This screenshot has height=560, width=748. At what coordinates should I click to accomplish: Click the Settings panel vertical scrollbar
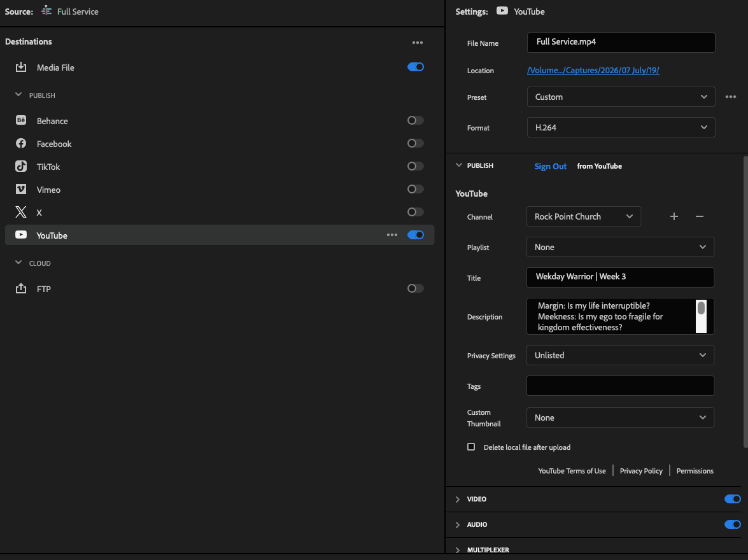(745, 302)
